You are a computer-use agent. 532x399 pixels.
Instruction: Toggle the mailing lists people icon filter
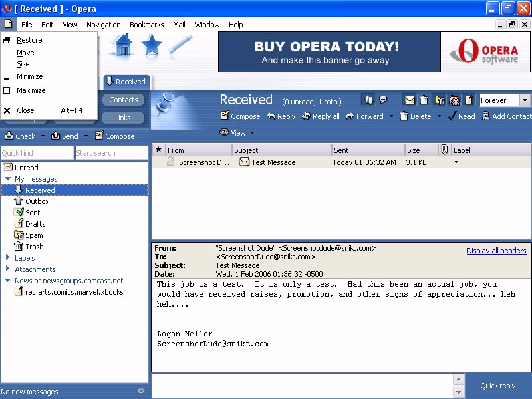coord(454,100)
